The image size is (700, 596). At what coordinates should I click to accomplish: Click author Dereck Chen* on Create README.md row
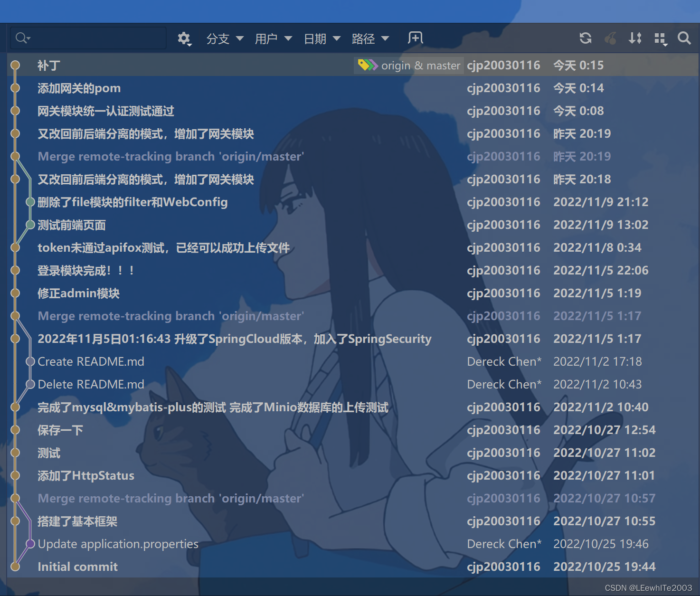click(x=504, y=362)
